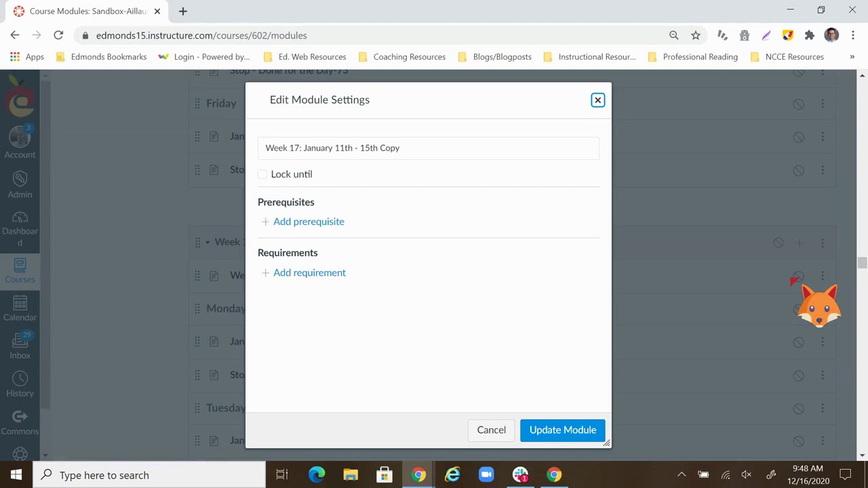Viewport: 868px width, 488px height.
Task: Click the page vertical scrollbar thumb
Action: point(862,263)
